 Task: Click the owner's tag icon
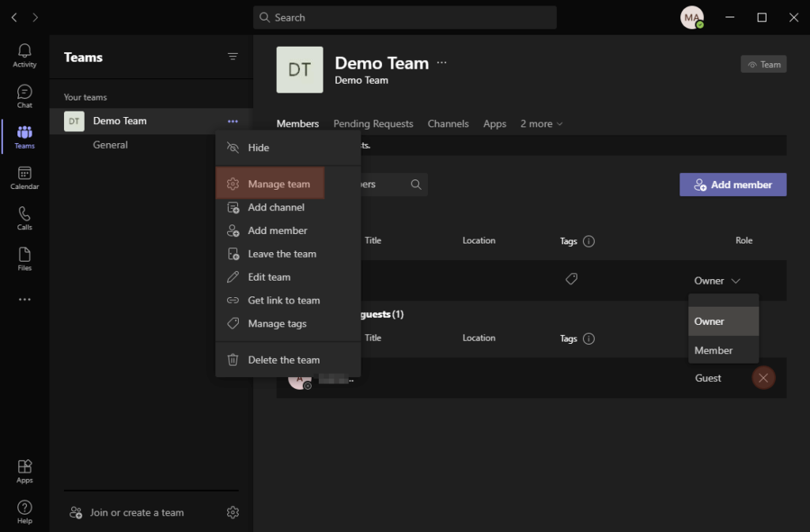tap(571, 279)
